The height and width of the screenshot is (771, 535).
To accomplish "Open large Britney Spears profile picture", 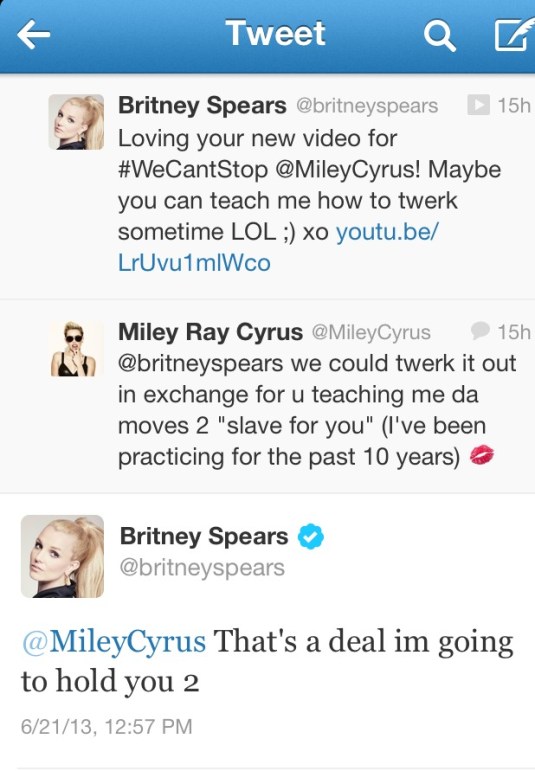I will tap(62, 556).
